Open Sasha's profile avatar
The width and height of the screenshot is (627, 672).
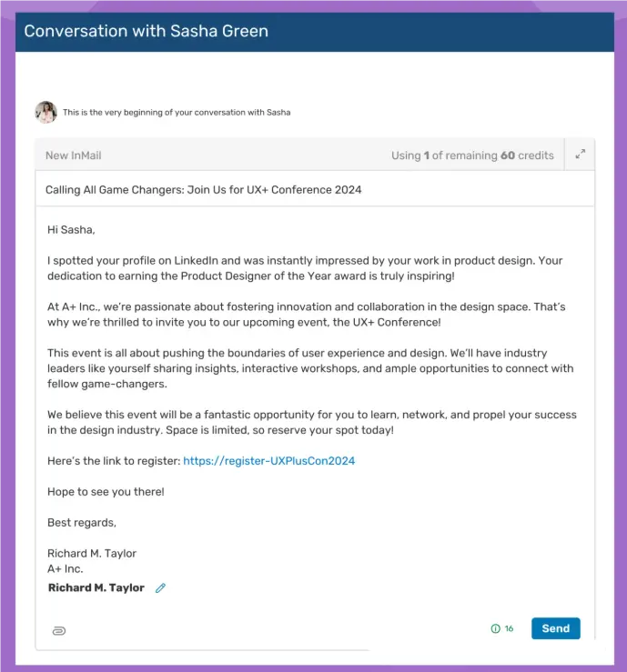click(46, 113)
